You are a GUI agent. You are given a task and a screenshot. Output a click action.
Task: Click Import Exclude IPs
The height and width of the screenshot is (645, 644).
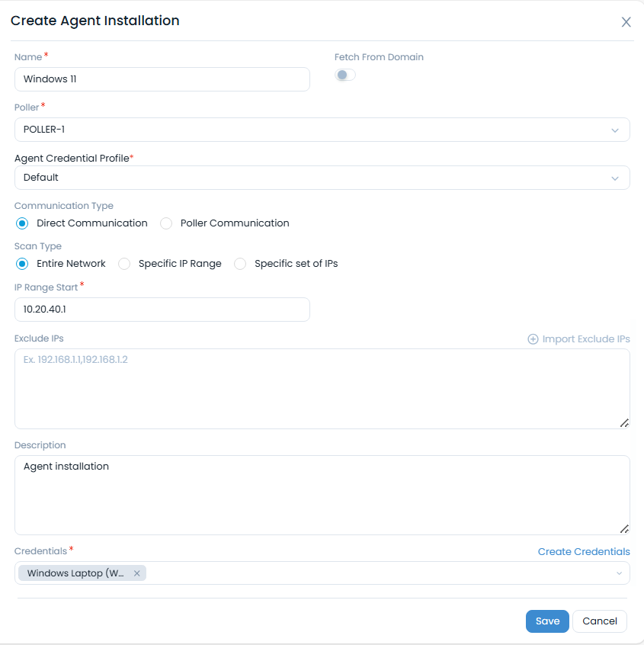pos(586,339)
